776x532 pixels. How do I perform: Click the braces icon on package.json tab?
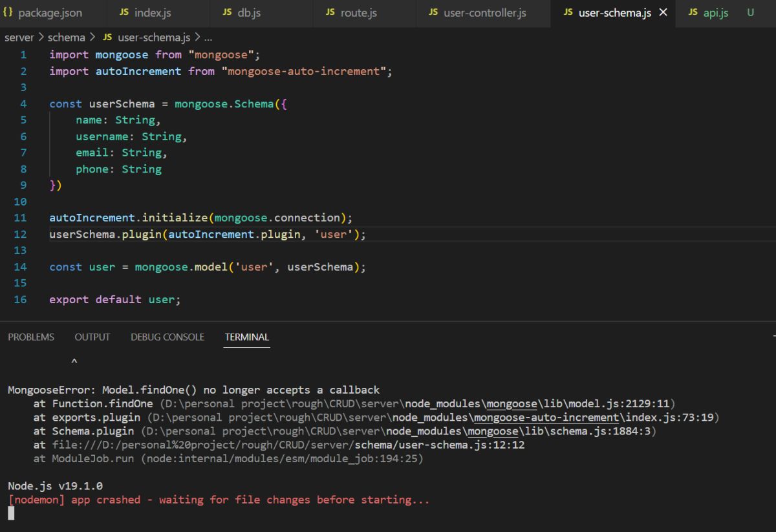(8, 13)
